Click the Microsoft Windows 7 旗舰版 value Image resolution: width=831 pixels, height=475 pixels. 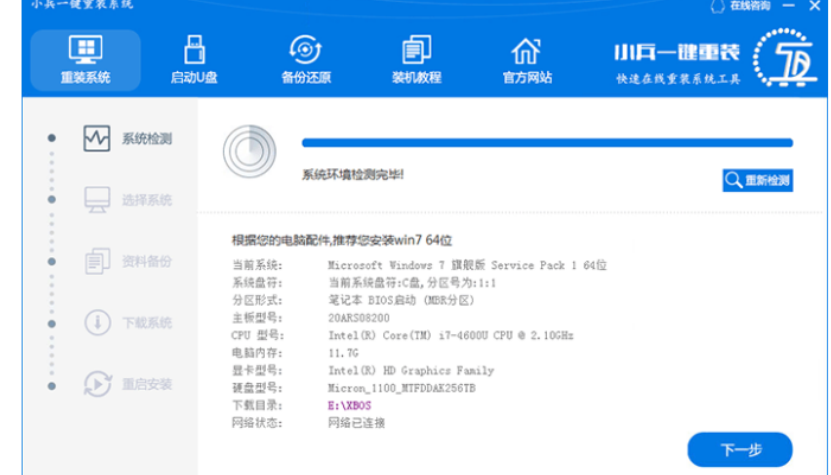467,265
